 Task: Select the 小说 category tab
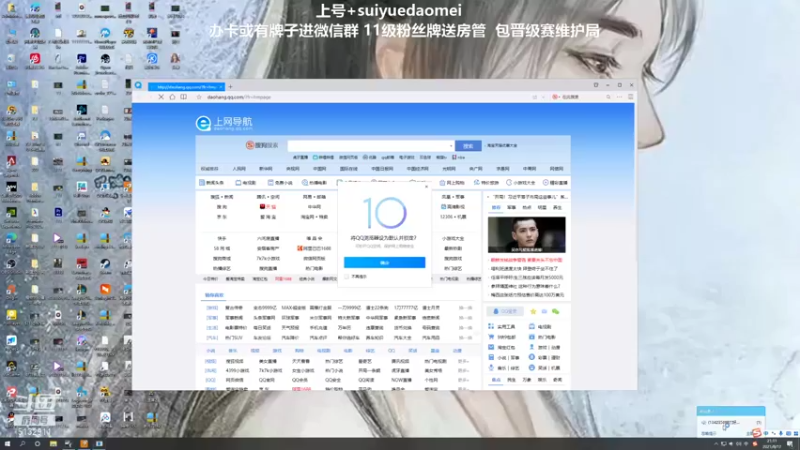pyautogui.click(x=210, y=351)
